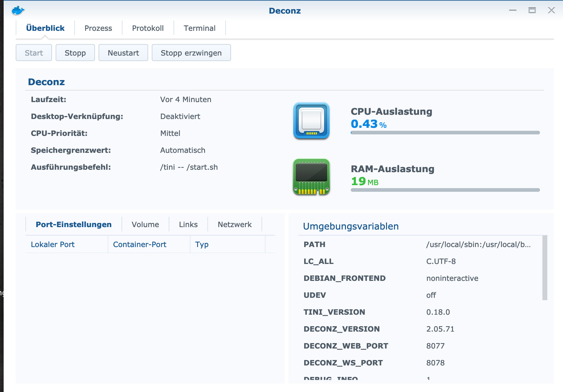Sort by Typ column header
The image size is (563, 392).
[228, 244]
